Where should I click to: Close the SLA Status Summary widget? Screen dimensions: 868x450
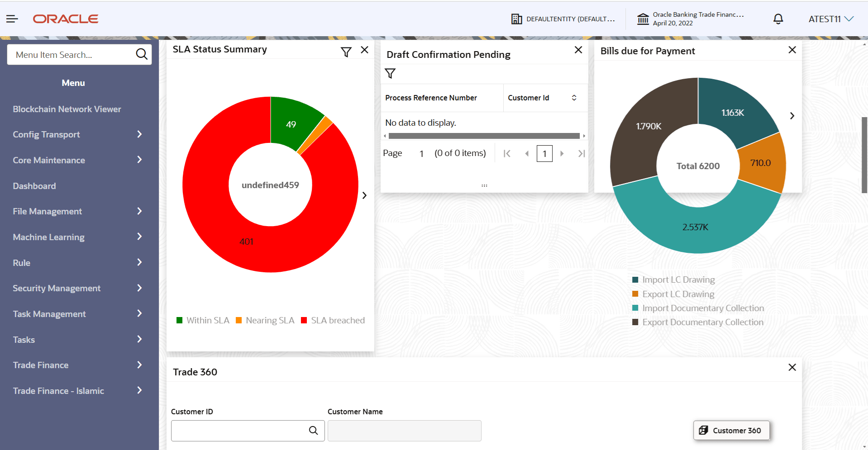click(x=365, y=50)
